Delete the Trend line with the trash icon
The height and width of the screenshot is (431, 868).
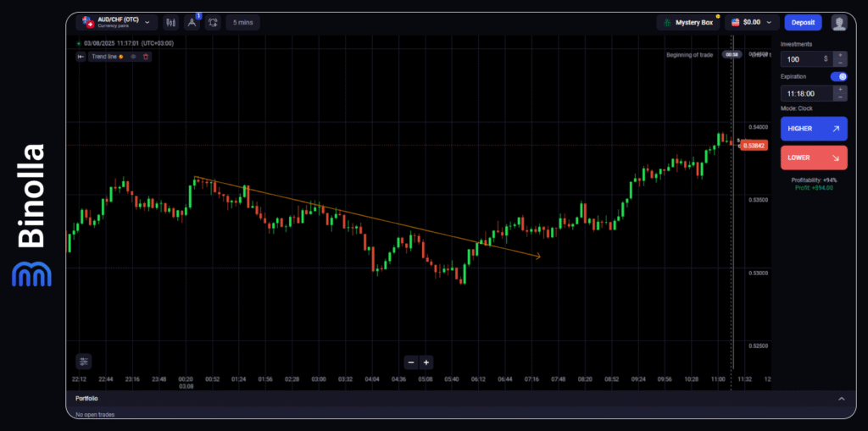[146, 57]
